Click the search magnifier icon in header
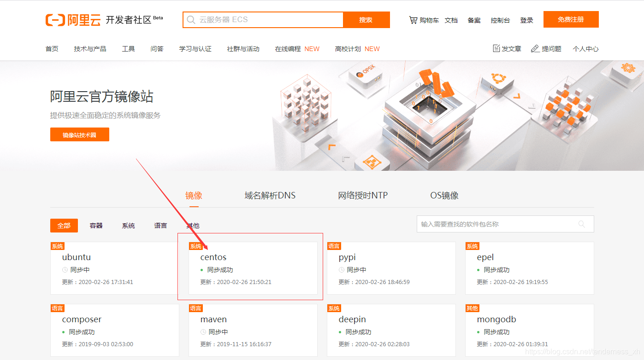This screenshot has width=644, height=360. click(x=191, y=20)
